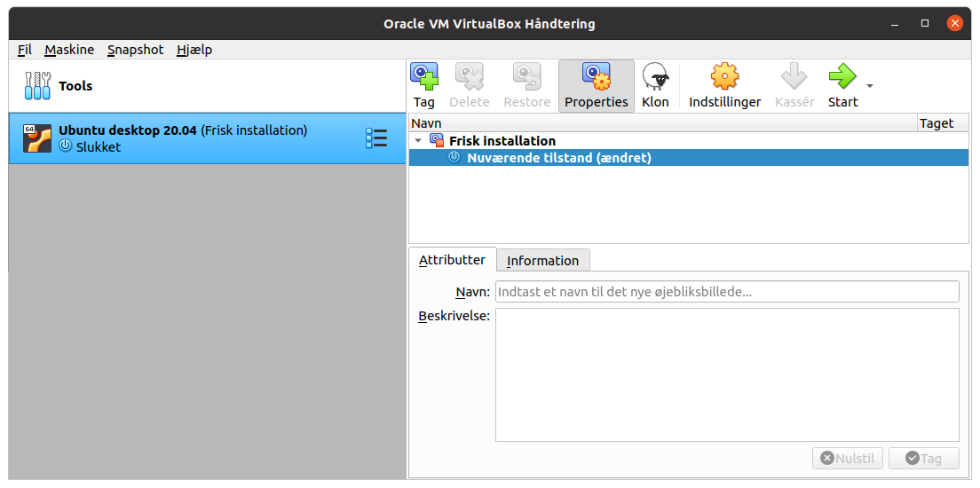Click the Navn column header

[x=662, y=123]
